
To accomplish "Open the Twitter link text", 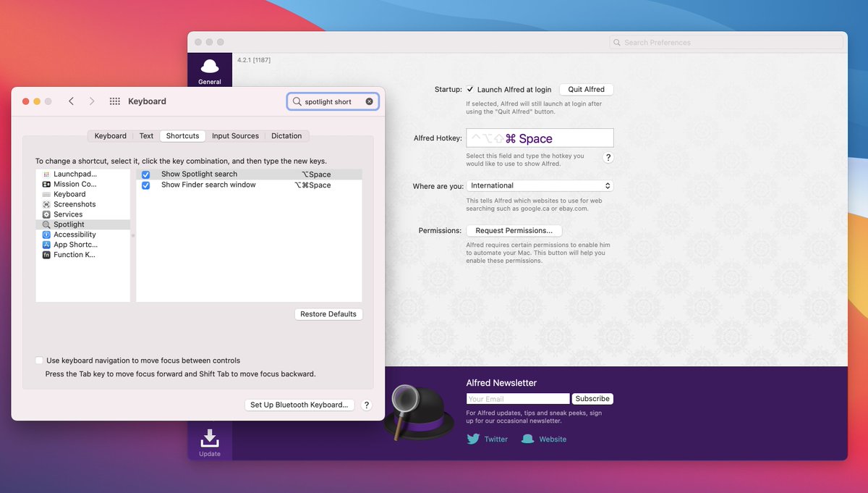I will coord(496,439).
